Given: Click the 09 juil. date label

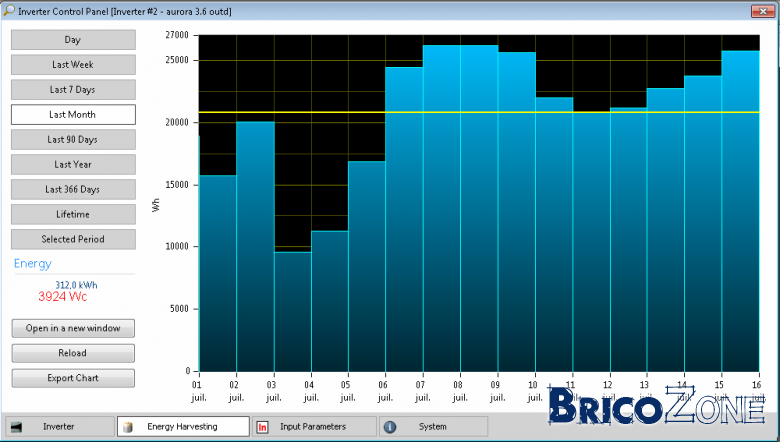Looking at the screenshot, I should click(496, 391).
